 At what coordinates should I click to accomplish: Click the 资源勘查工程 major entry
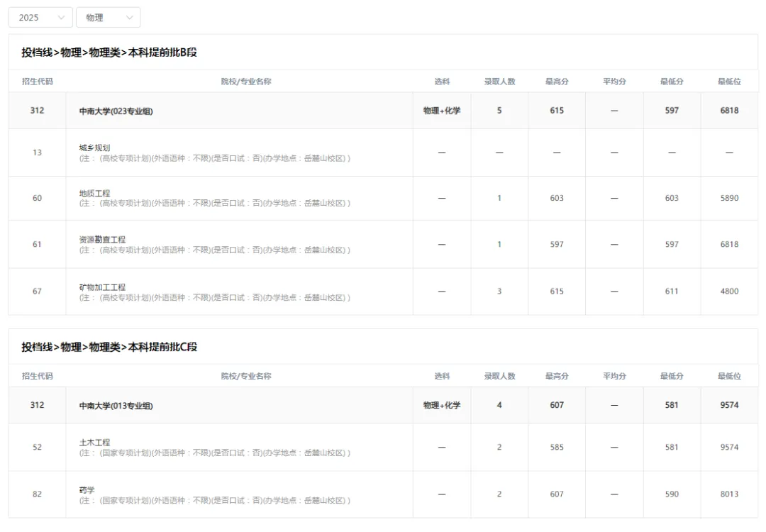tap(102, 239)
